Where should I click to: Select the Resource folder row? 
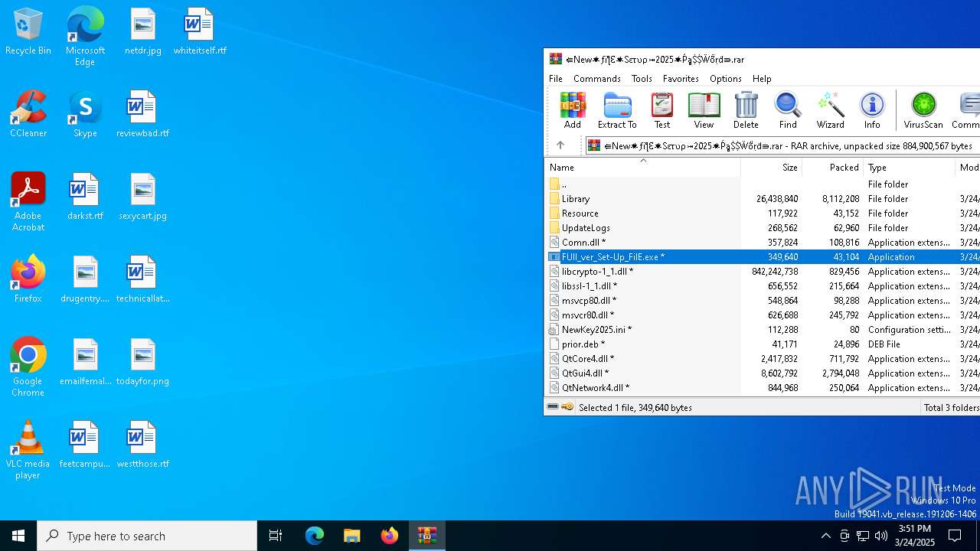[x=762, y=214]
